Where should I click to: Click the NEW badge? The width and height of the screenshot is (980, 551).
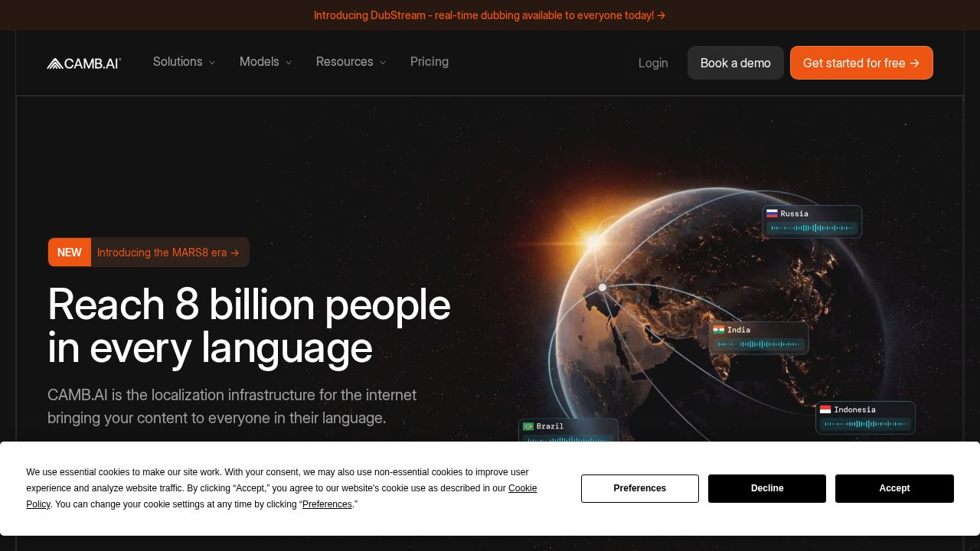(x=70, y=253)
